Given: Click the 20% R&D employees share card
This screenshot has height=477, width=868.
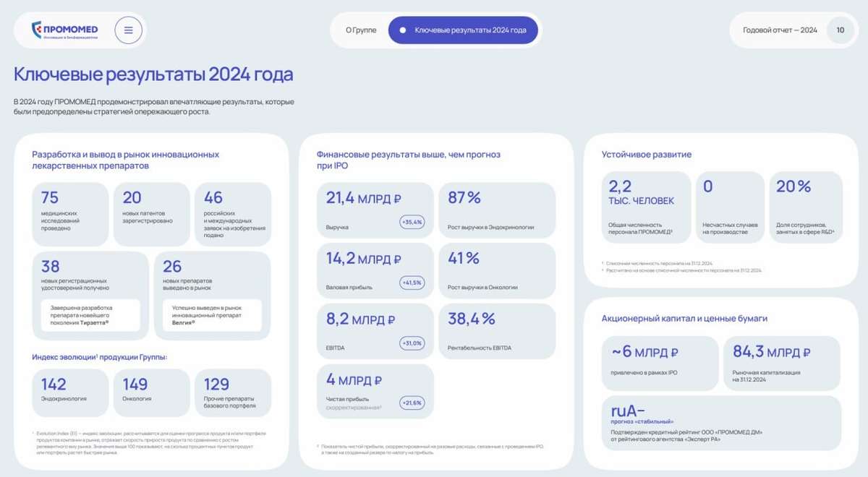Looking at the screenshot, I should (x=806, y=207).
